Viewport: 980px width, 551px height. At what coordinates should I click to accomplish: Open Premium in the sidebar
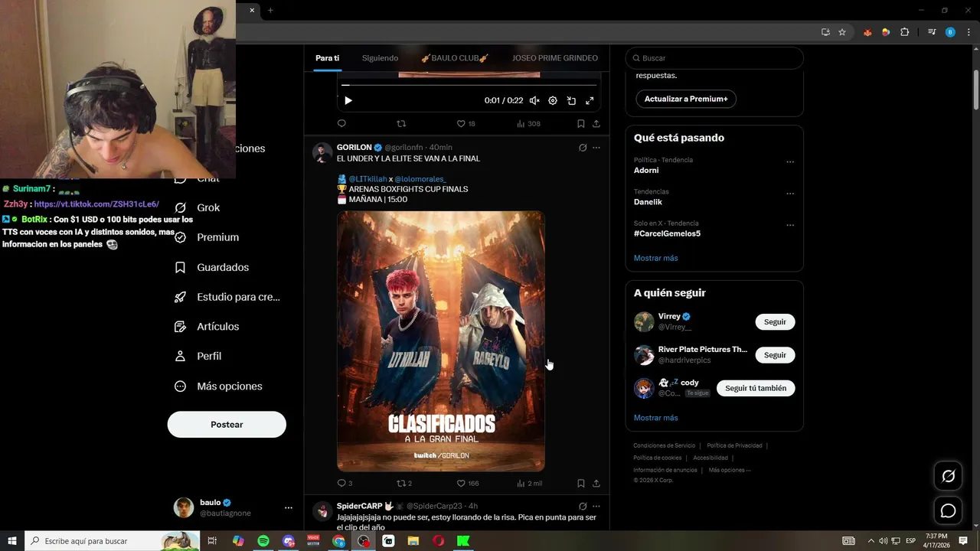(207, 237)
